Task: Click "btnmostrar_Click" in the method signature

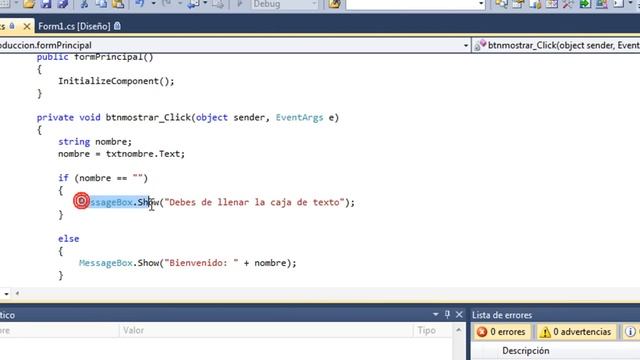Action: tap(148, 118)
